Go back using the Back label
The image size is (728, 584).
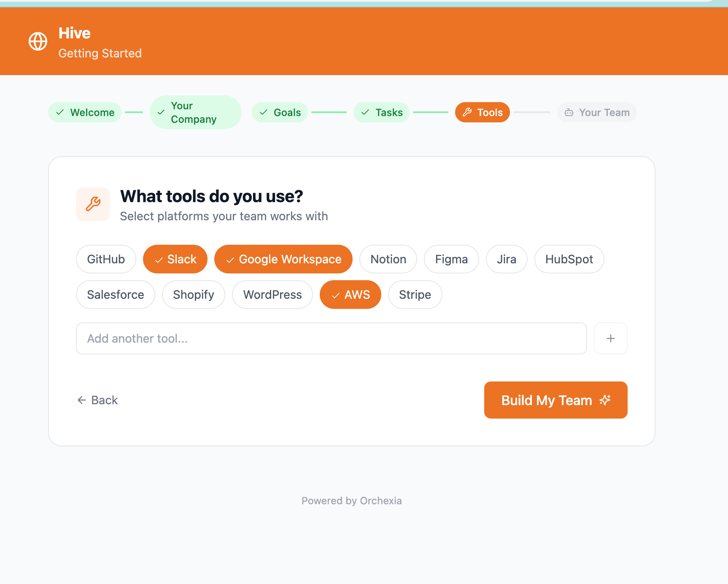pyautogui.click(x=104, y=400)
